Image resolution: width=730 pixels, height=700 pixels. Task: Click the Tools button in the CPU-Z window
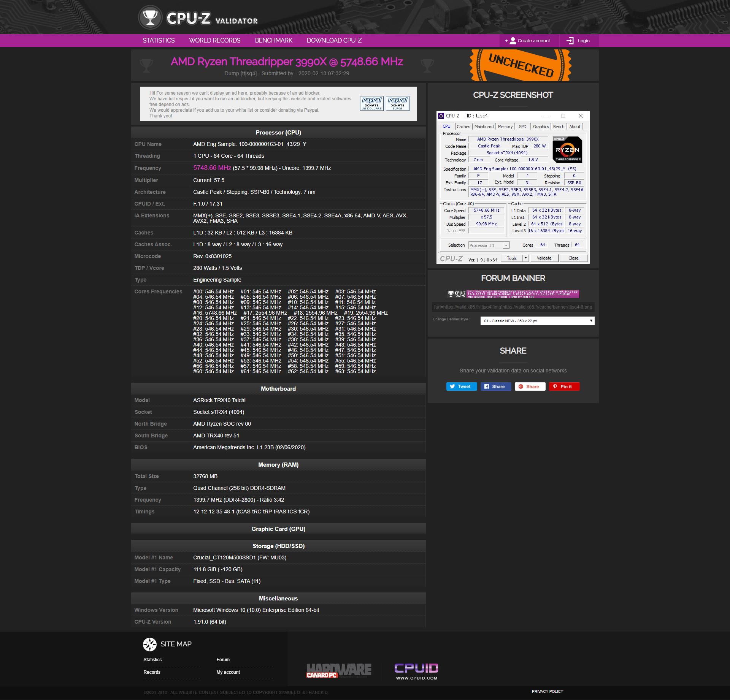click(512, 258)
